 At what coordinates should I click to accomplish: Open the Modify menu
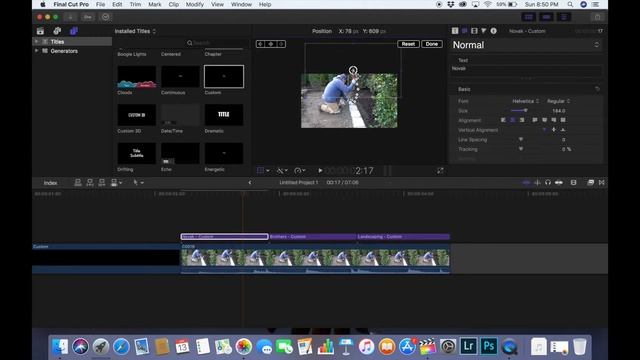tap(195, 4)
